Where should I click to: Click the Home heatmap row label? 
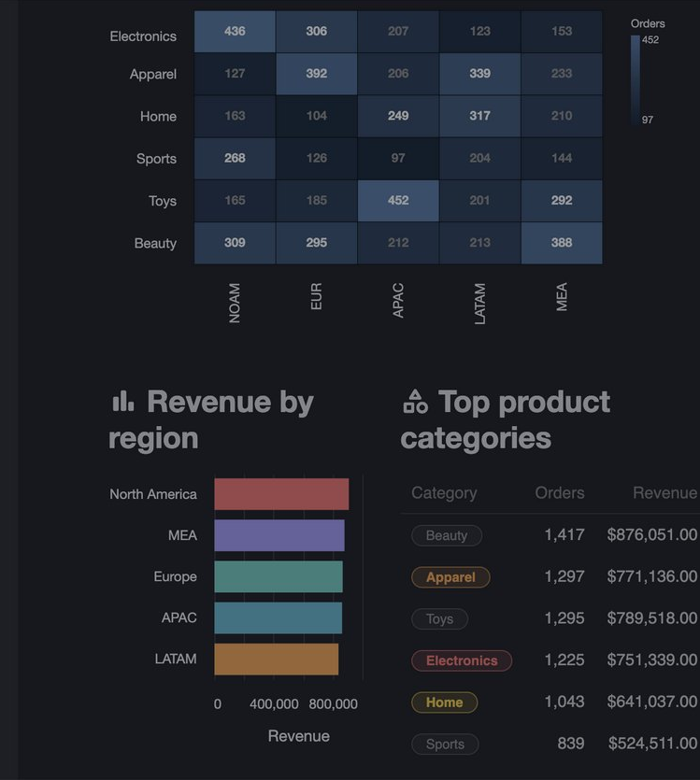158,117
